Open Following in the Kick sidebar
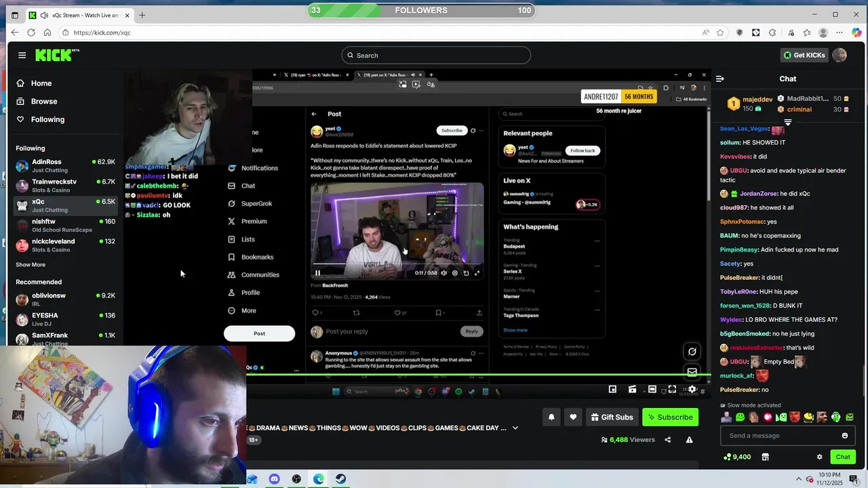The image size is (868, 488). pyautogui.click(x=40, y=119)
